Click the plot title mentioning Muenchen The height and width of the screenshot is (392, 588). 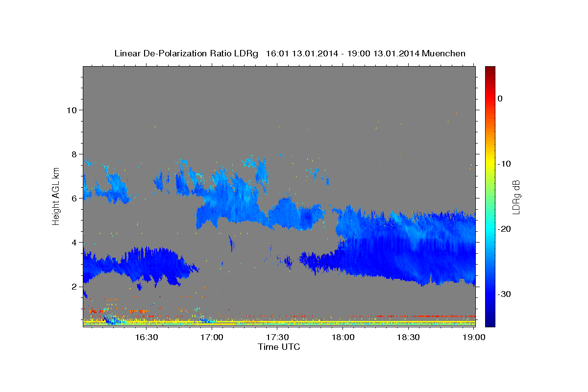[290, 53]
